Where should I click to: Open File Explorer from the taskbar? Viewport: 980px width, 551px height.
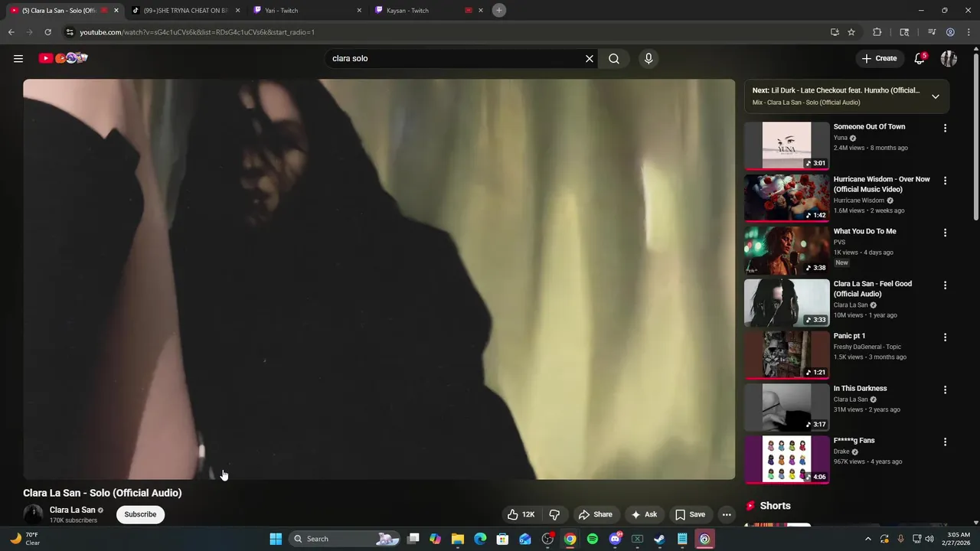click(458, 539)
